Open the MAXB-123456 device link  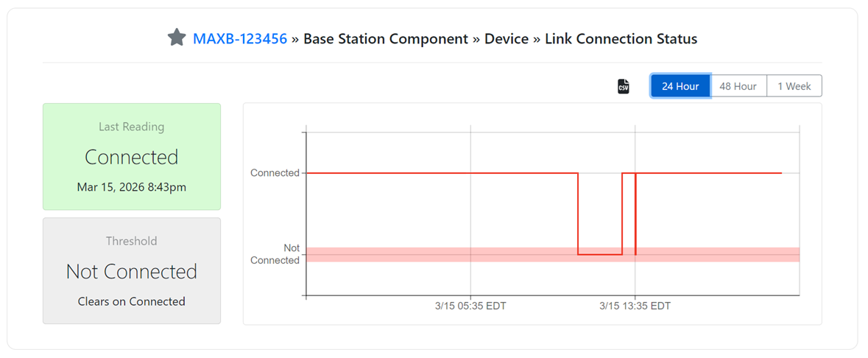tap(240, 38)
